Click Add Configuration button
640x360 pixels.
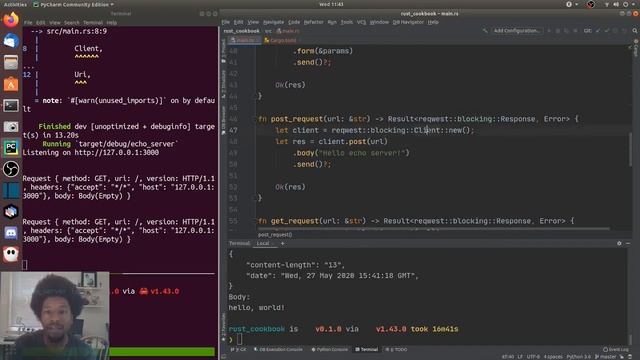point(517,31)
